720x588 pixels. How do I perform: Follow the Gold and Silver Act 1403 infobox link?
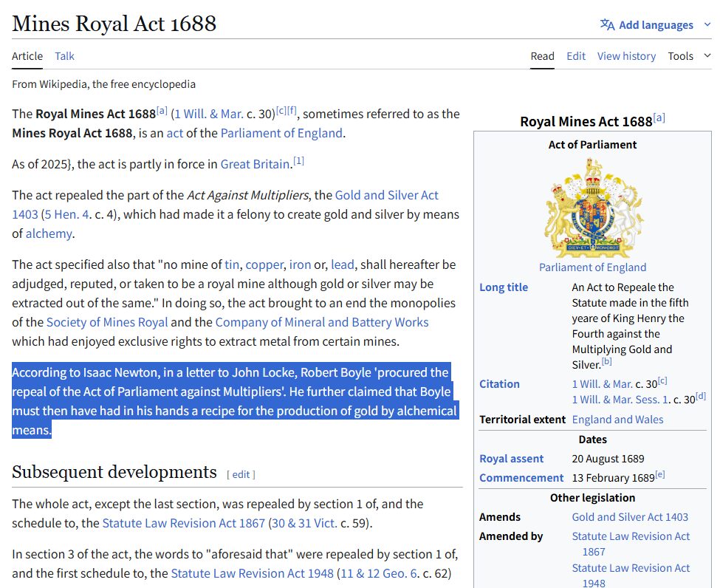coord(630,517)
